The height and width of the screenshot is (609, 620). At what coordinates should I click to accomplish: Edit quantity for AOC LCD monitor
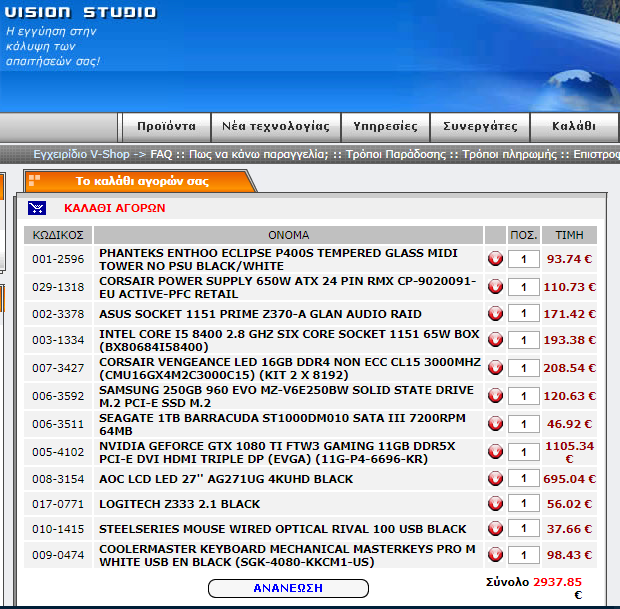(524, 479)
